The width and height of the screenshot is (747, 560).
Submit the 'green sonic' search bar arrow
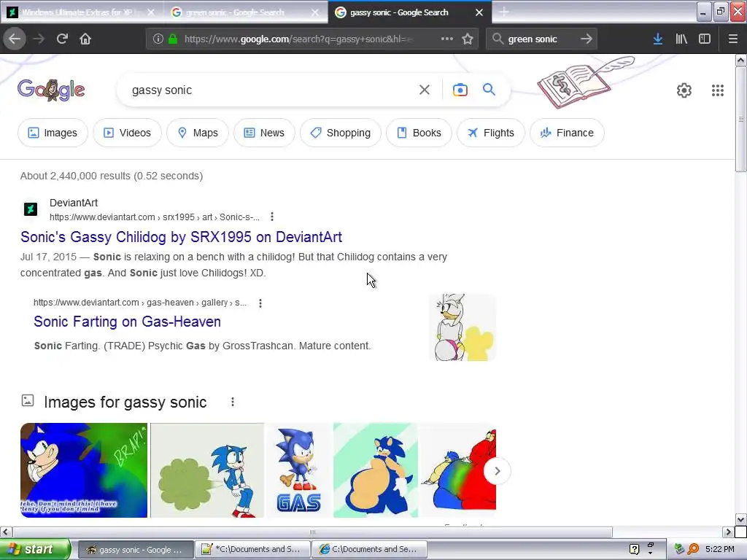[587, 39]
